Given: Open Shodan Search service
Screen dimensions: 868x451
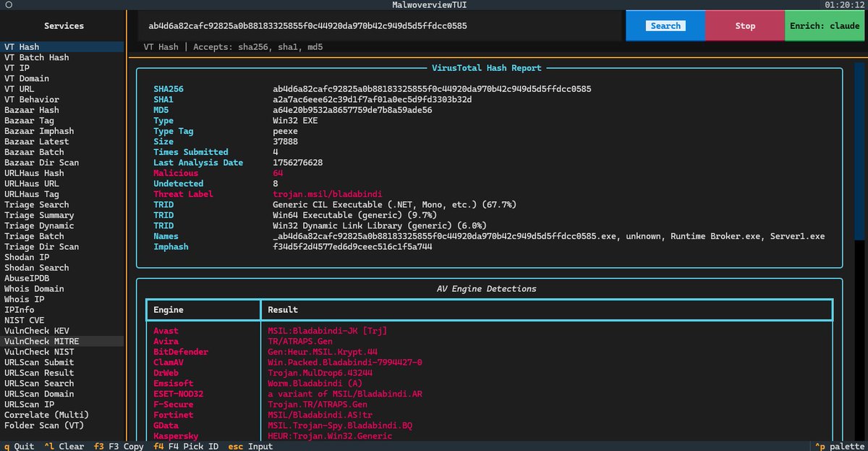Looking at the screenshot, I should click(x=63, y=267).
